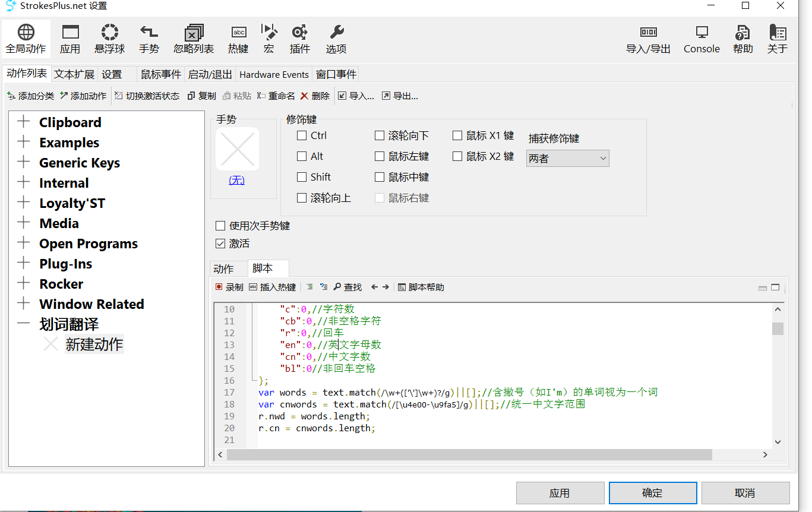Expand the Generic Keys category
The height and width of the screenshot is (512, 812).
pyautogui.click(x=24, y=162)
